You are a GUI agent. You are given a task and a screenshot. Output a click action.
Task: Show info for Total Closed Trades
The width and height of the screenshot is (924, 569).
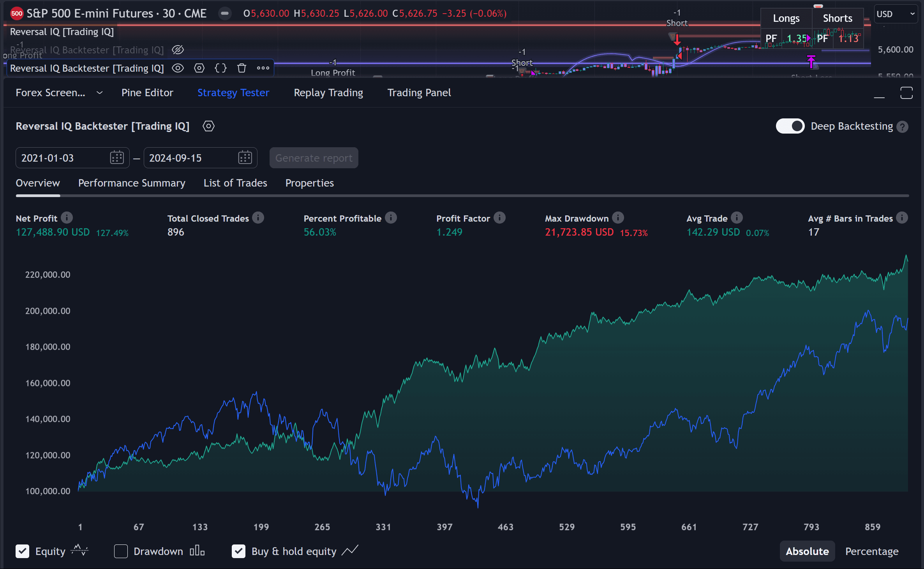tap(258, 218)
